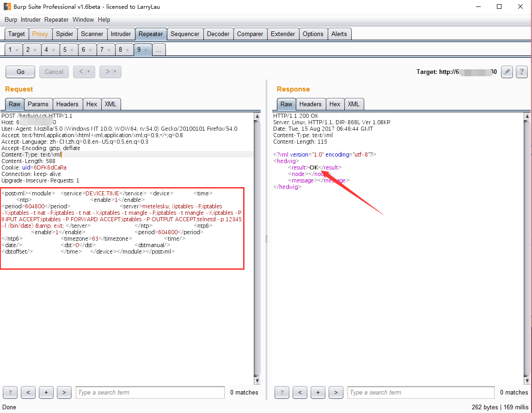Image resolution: width=532 pixels, height=413 pixels.
Task: Click the pencil edit target icon
Action: tap(507, 72)
